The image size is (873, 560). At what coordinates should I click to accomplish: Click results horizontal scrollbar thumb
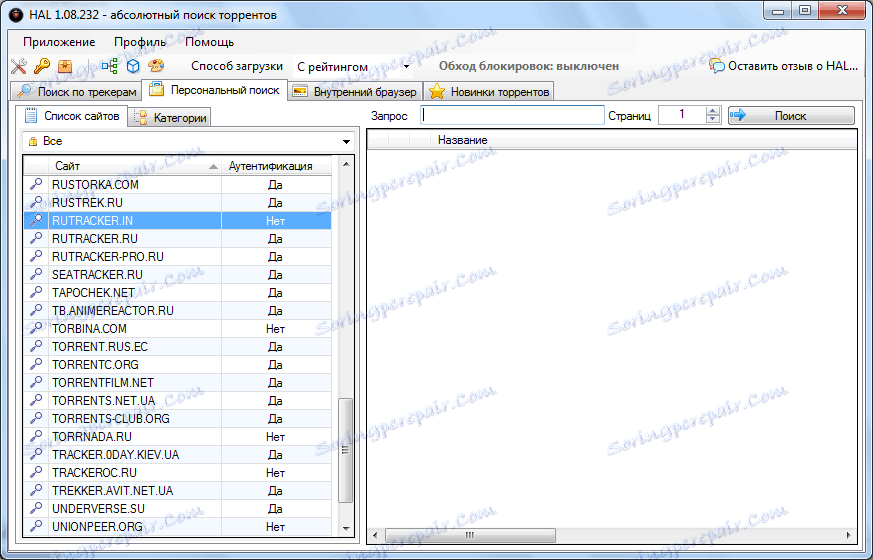tap(470, 535)
